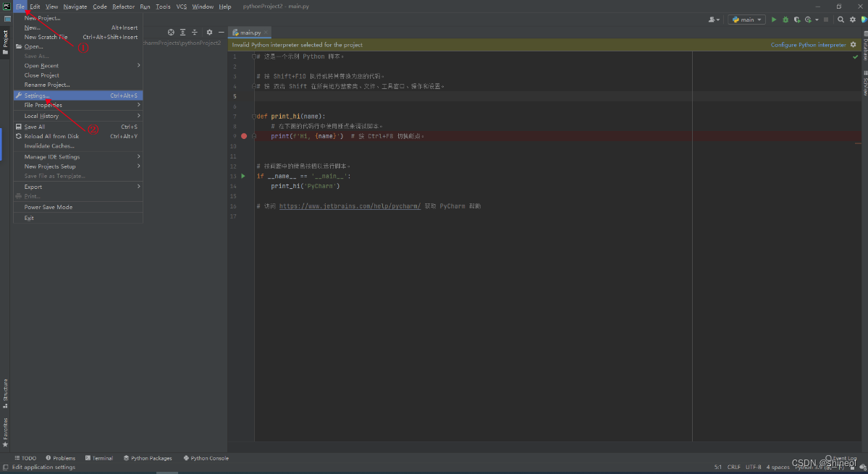
Task: Close the main.py tab
Action: point(266,33)
